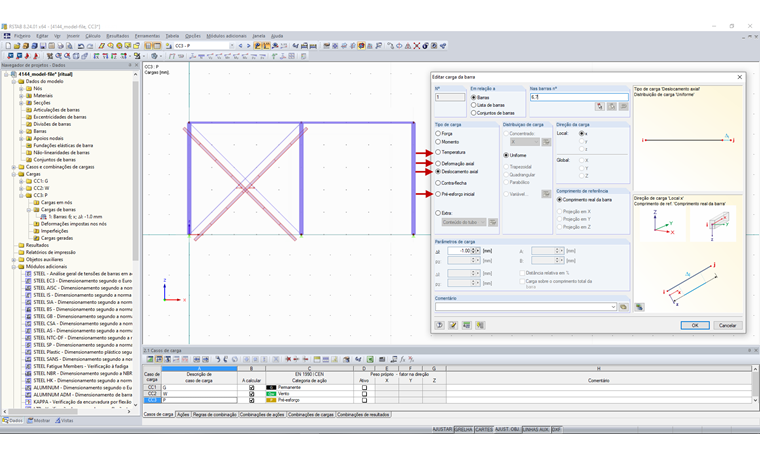The height and width of the screenshot is (456, 760).
Task: Click the Vento green category swatch
Action: click(x=271, y=394)
